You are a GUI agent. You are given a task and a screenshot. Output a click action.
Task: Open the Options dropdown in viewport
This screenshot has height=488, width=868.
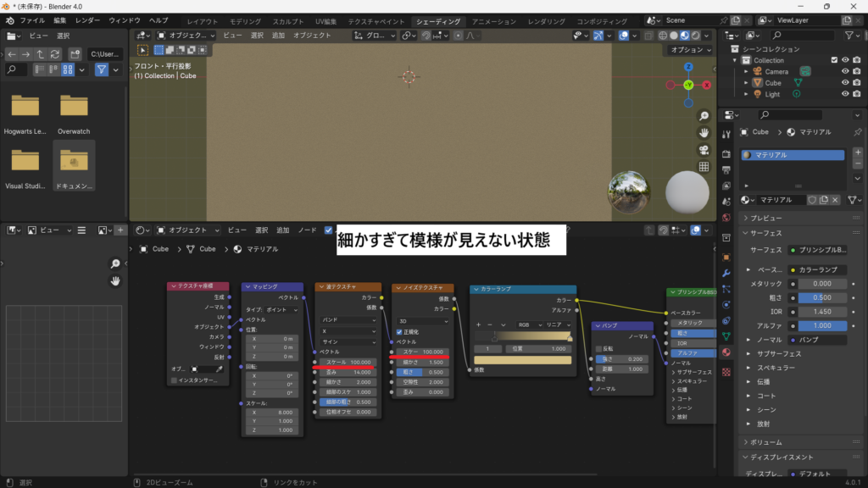[x=690, y=50]
